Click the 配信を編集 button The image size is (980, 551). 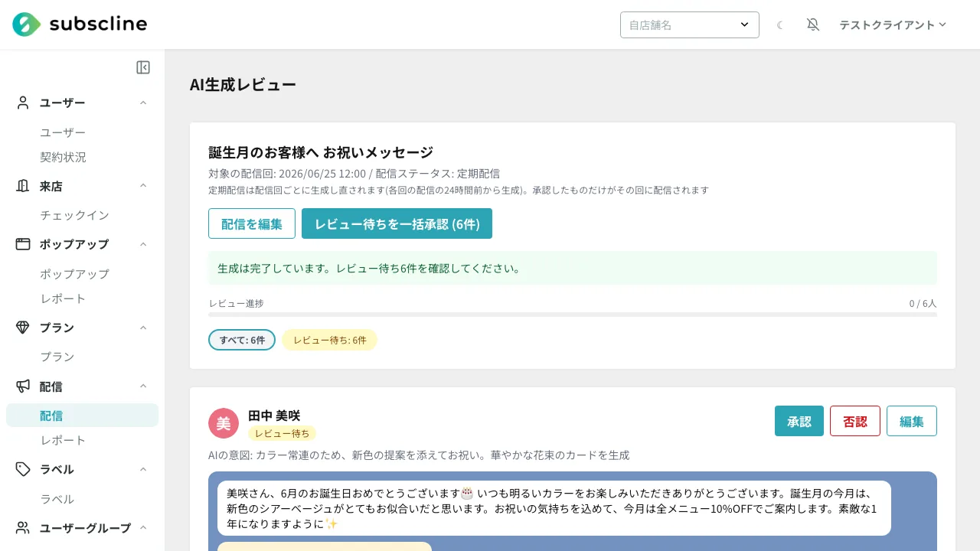tap(252, 223)
